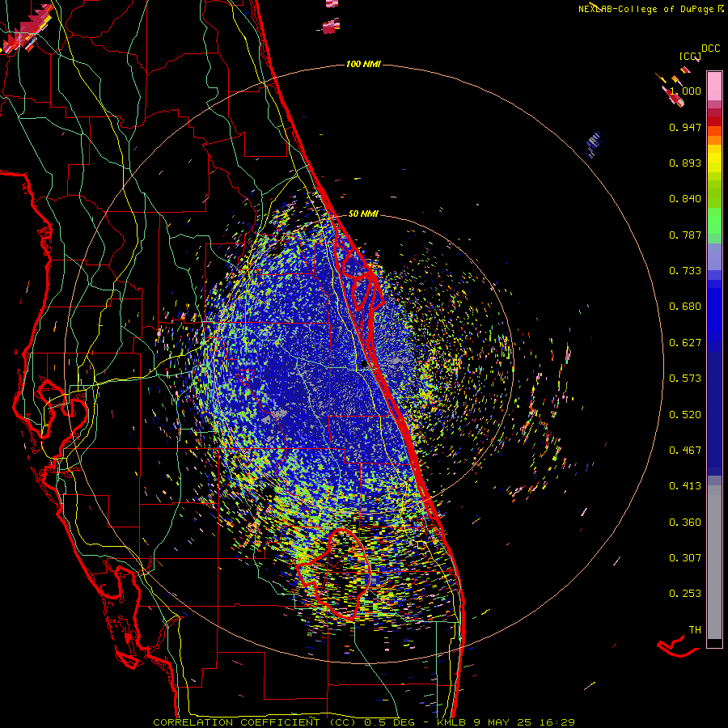The height and width of the screenshot is (728, 728).
Task: Click the [CC] legend header
Action: pyautogui.click(x=690, y=57)
